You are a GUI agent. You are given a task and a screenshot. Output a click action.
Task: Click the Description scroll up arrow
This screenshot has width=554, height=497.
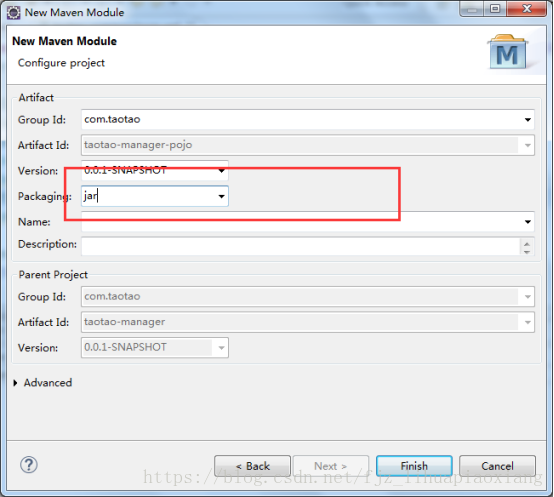(x=527, y=244)
